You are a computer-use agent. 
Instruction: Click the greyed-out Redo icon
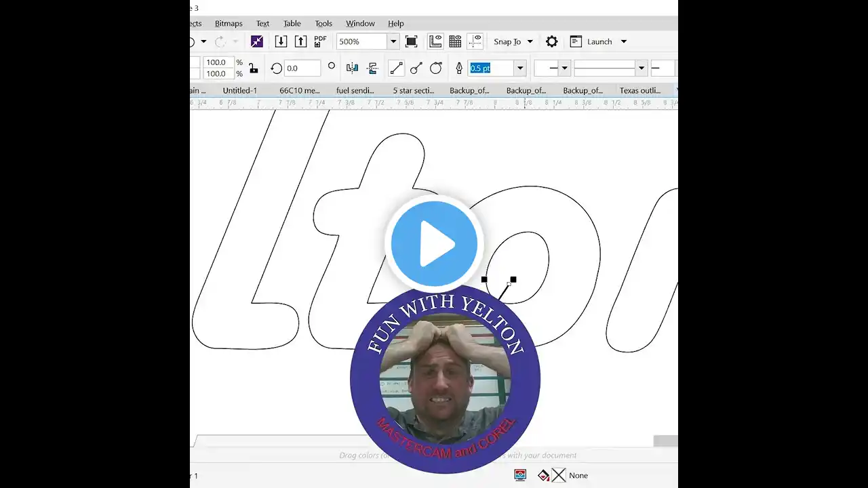[220, 41]
